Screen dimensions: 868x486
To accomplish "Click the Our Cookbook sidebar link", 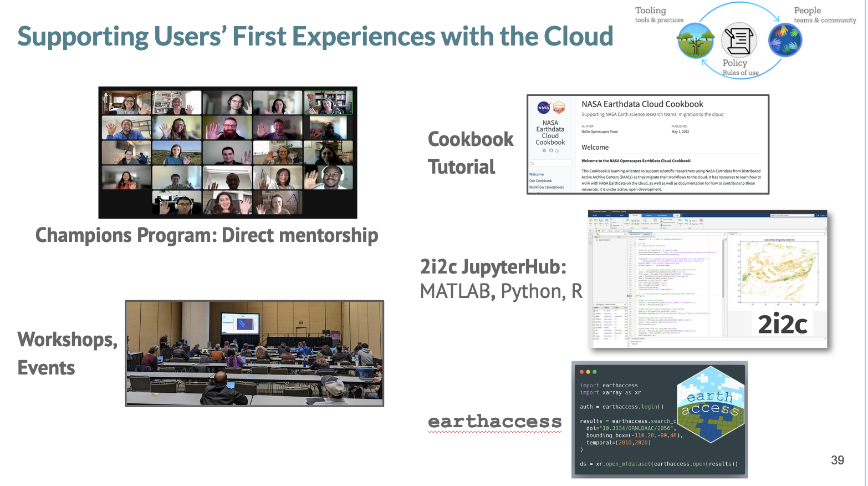I will pos(540,180).
